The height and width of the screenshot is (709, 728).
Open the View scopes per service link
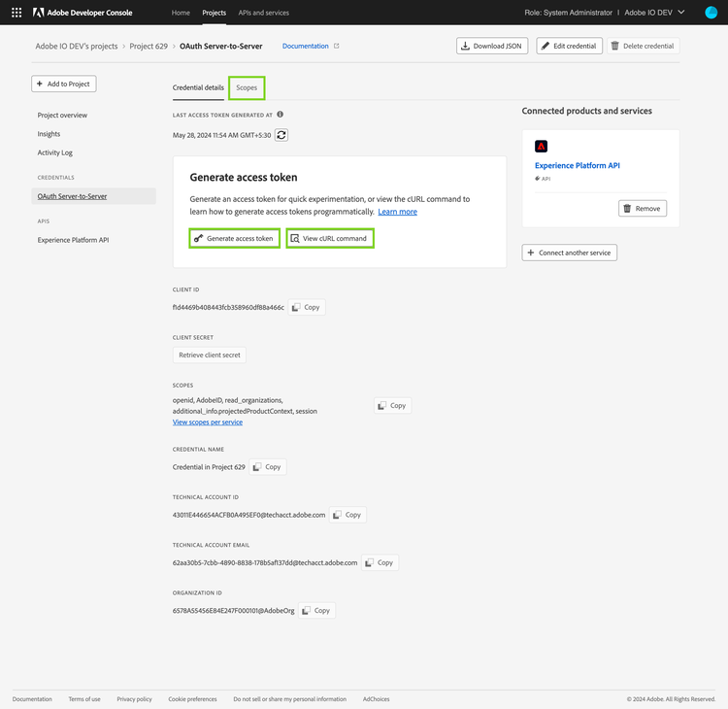point(208,422)
